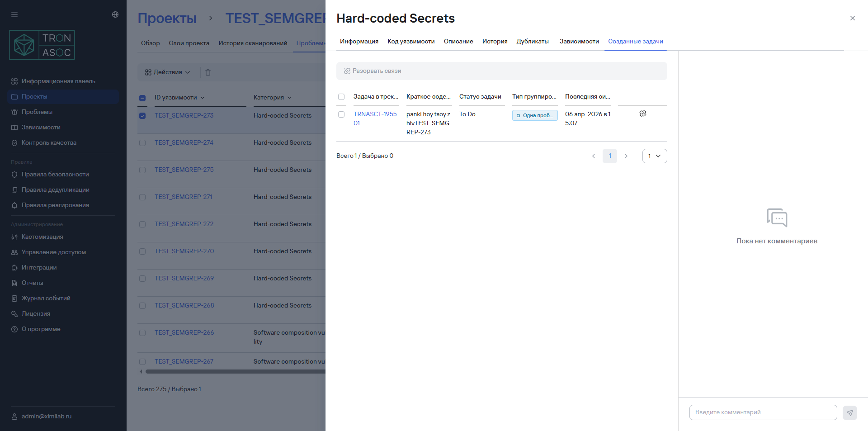This screenshot has height=431, width=868.
Task: Uncheck the TEST_SEMGREP-273 row checkbox
Action: pyautogui.click(x=142, y=116)
